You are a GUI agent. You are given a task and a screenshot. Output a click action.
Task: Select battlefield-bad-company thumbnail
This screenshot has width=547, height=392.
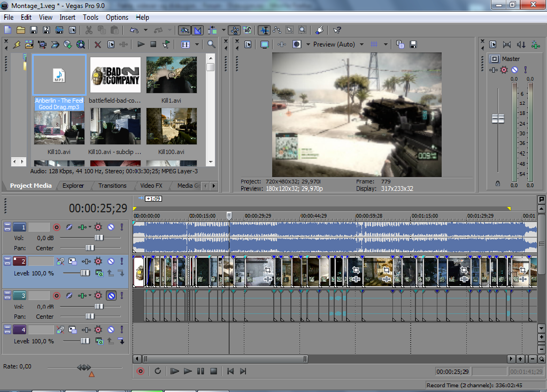(x=115, y=75)
